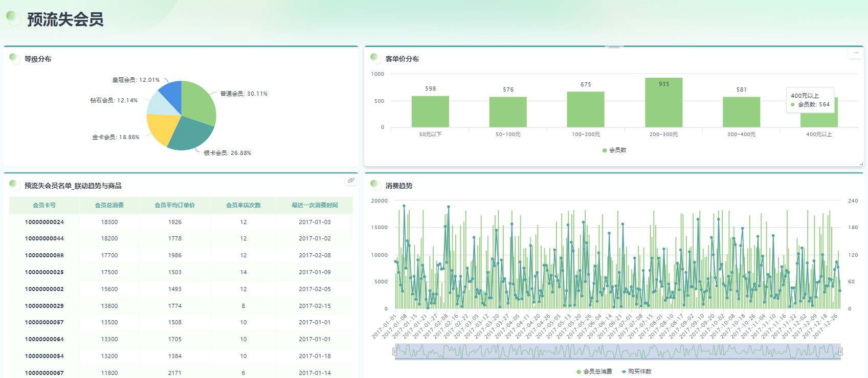Image resolution: width=868 pixels, height=378 pixels.
Task: Select member card 10000000054 row
Action: tap(181, 356)
